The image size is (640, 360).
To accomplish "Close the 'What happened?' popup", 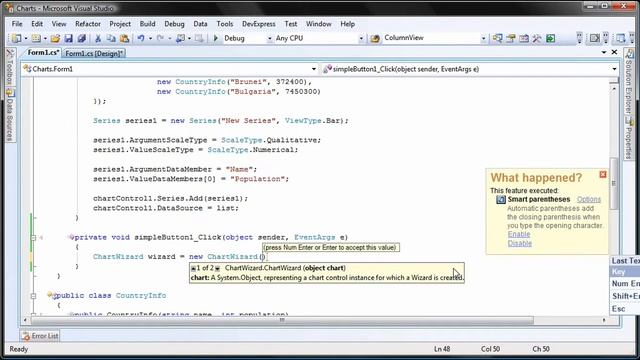I will click(603, 175).
